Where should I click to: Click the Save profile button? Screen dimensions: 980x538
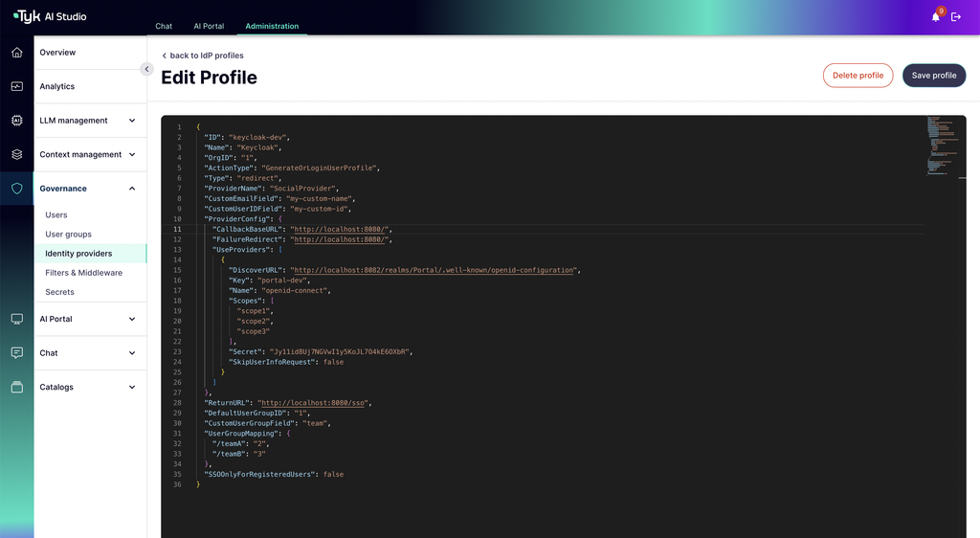[x=933, y=76]
